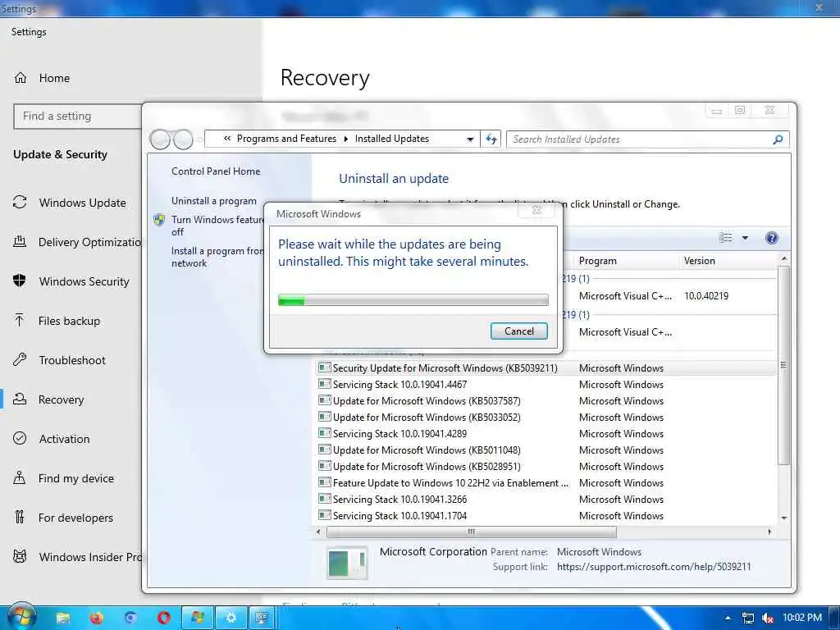The image size is (840, 630).
Task: Select Update for Microsoft Windows KB5011048
Action: click(x=546, y=450)
